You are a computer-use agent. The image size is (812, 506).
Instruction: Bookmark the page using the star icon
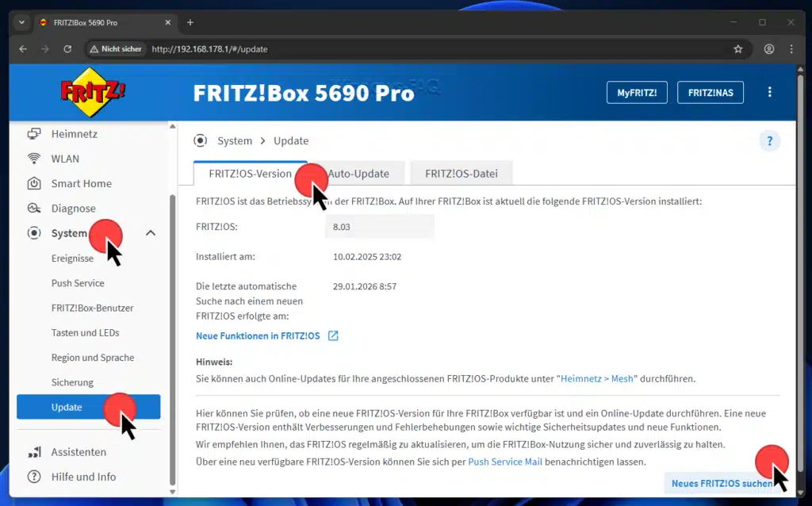pos(738,48)
